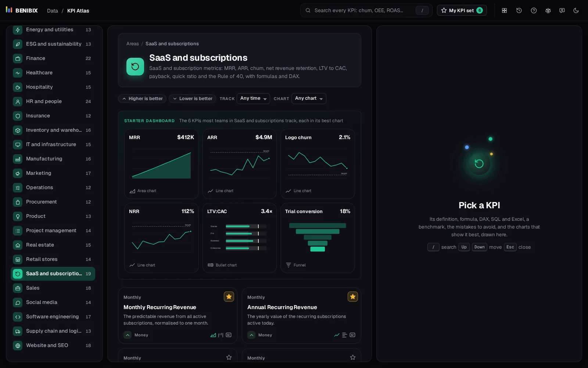Select the Finance area in sidebar
This screenshot has width=588, height=368.
click(x=53, y=59)
